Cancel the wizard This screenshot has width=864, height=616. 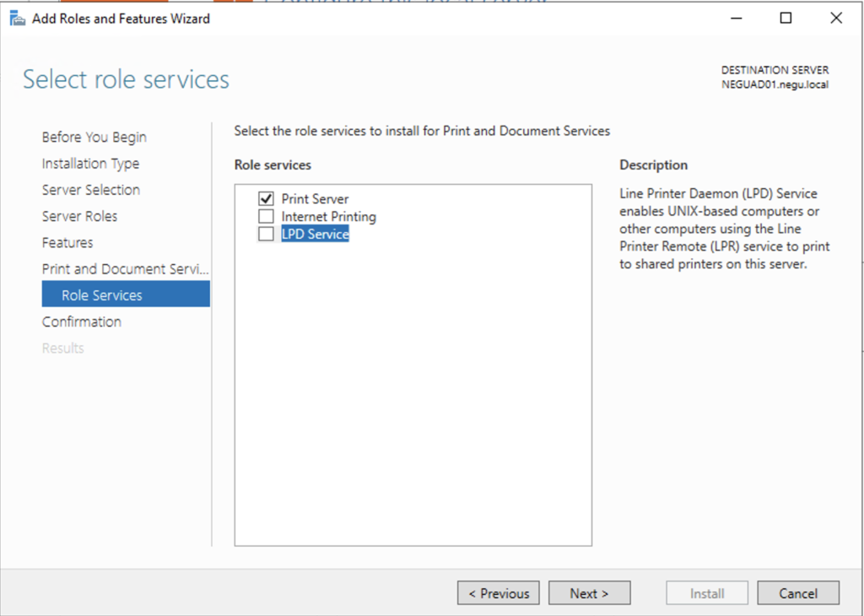797,592
